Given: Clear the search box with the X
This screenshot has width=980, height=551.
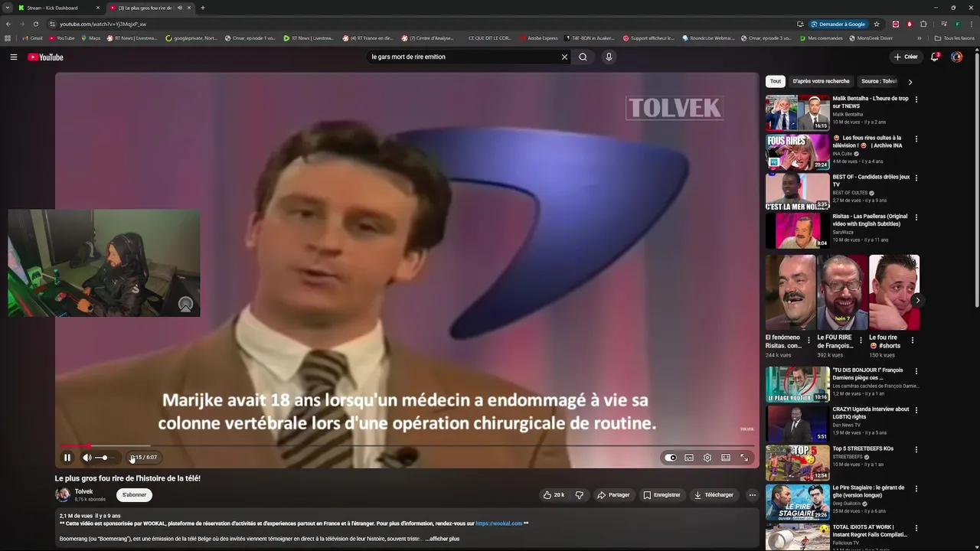Looking at the screenshot, I should tap(564, 57).
